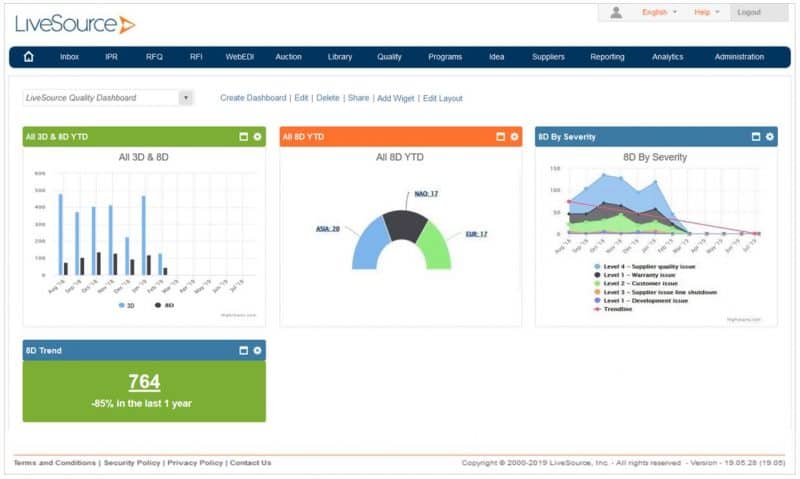Open settings gear of All 3D & 8D YTD widget
This screenshot has width=800, height=479.
tap(257, 137)
